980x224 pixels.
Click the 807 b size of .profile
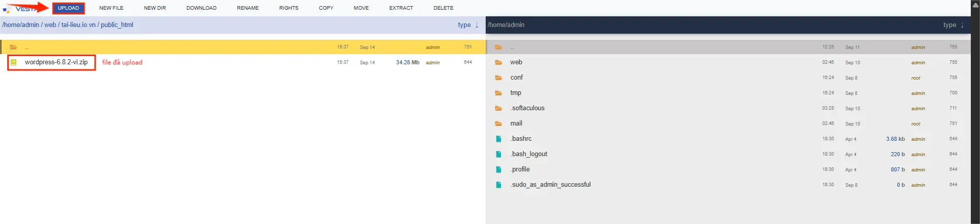[x=897, y=169]
